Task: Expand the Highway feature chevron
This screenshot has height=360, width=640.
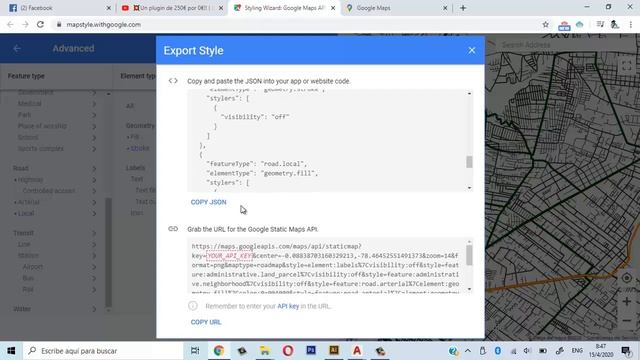Action: click(x=94, y=180)
